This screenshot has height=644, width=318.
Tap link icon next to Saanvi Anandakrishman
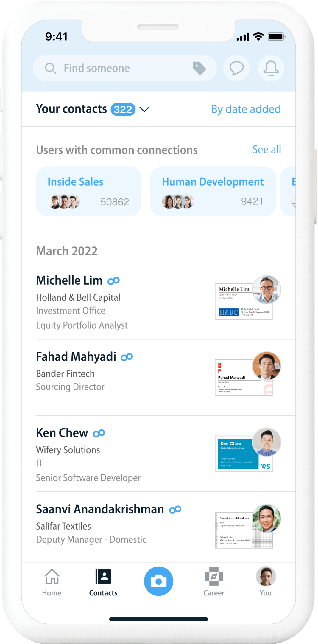pyautogui.click(x=175, y=510)
